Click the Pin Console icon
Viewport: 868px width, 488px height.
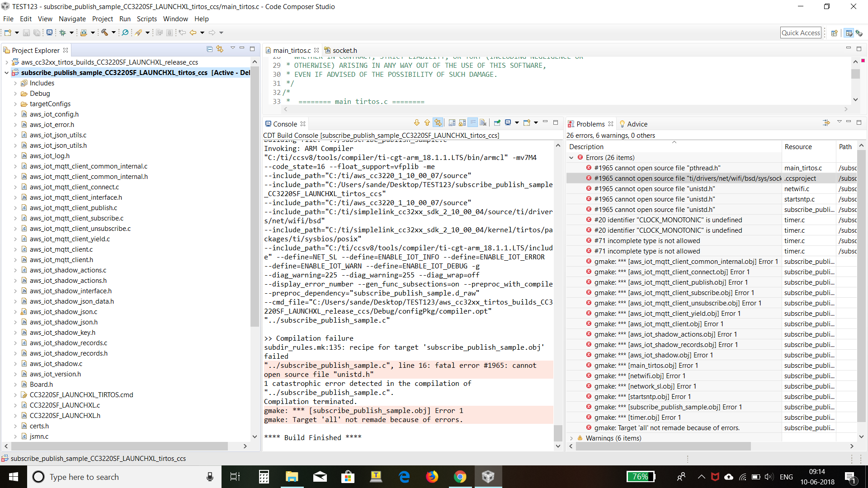pyautogui.click(x=497, y=123)
